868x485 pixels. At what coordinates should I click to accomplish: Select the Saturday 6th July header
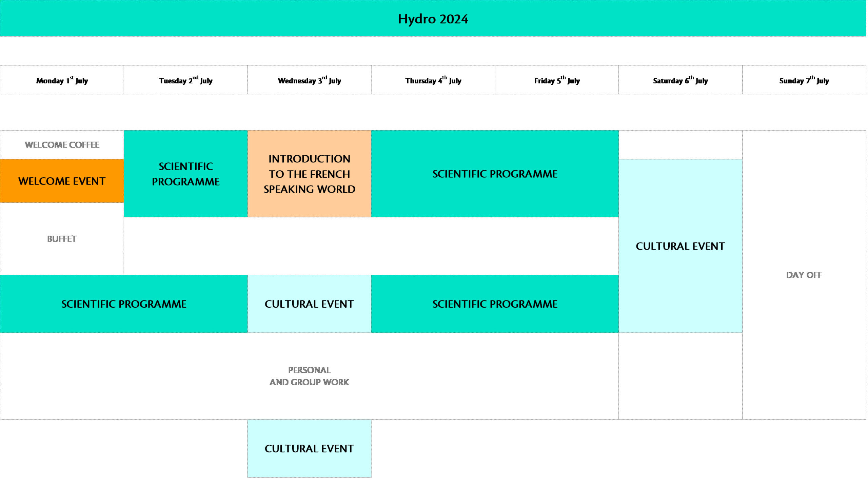[680, 80]
